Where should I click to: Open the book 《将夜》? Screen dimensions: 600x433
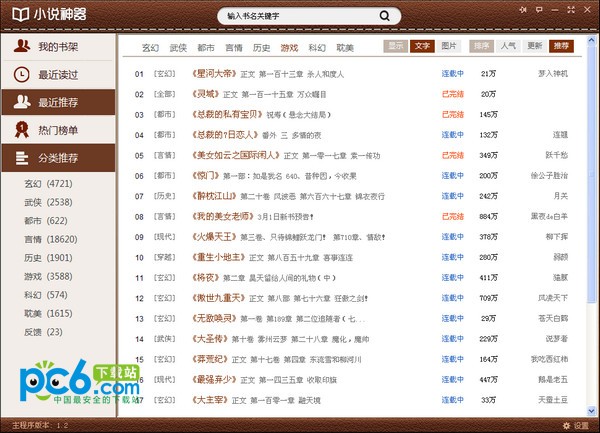(x=205, y=278)
